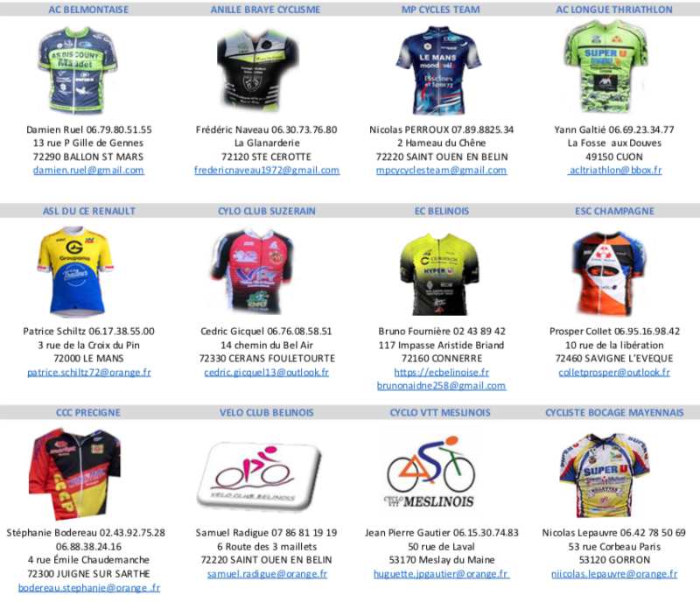Select the Cycliste Bocage Mayennais header

tap(614, 413)
